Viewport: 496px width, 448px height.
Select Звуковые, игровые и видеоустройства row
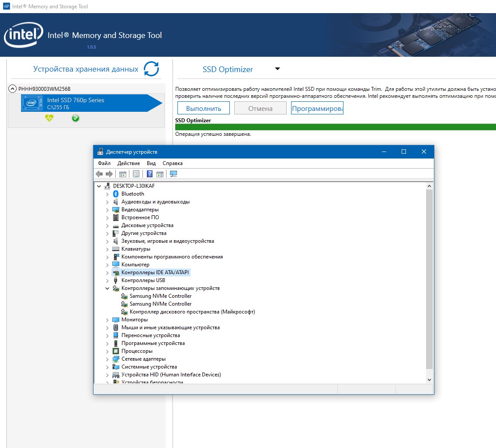click(x=168, y=241)
